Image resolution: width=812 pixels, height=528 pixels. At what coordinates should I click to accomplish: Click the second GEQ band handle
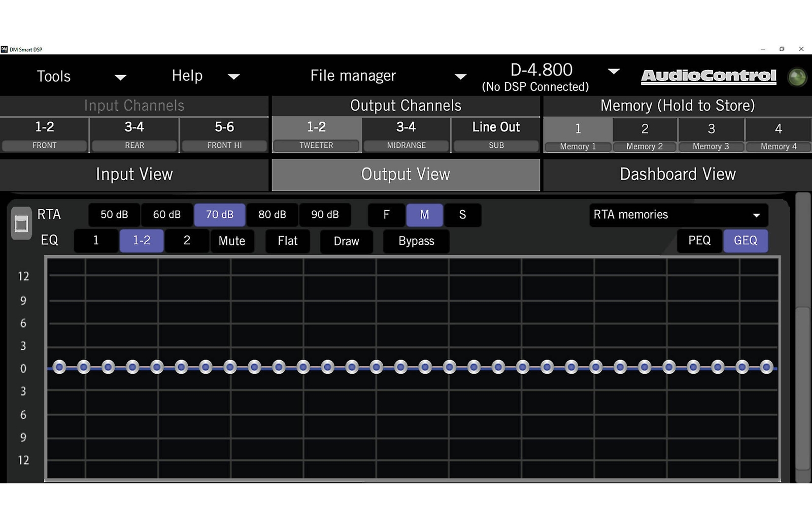[x=84, y=367]
